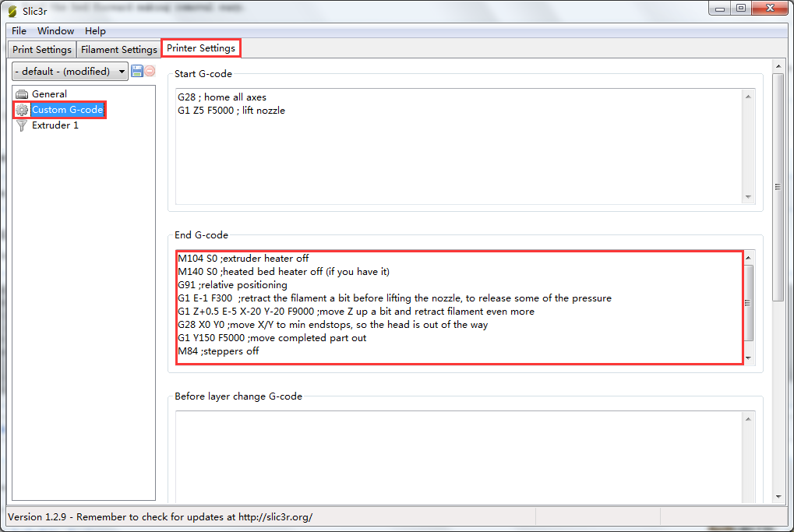Viewport: 794px width, 532px height.
Task: Click the 'M84 ;steppers off' line
Action: [x=218, y=351]
